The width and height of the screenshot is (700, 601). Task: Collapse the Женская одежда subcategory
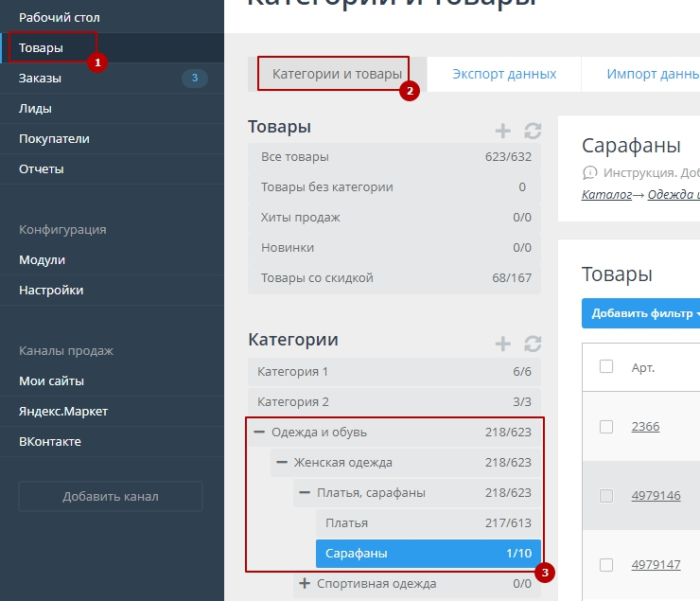282,463
